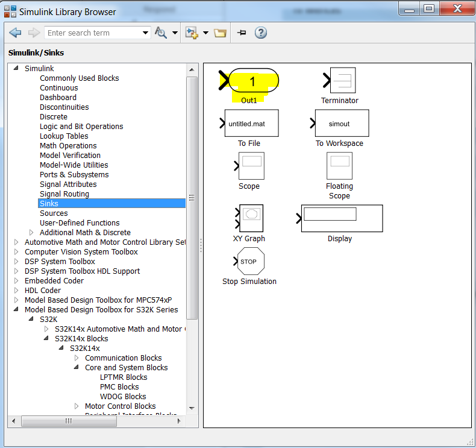Select Model-Wide Utilities
This screenshot has width=476, height=448.
pos(74,165)
